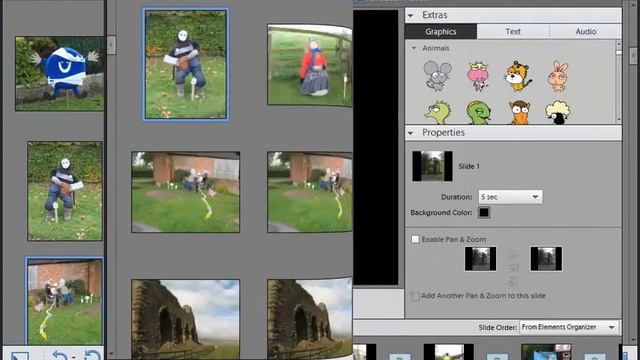The height and width of the screenshot is (360, 640).
Task: Select the orange owl-eyed animal graphic
Action: (x=519, y=113)
